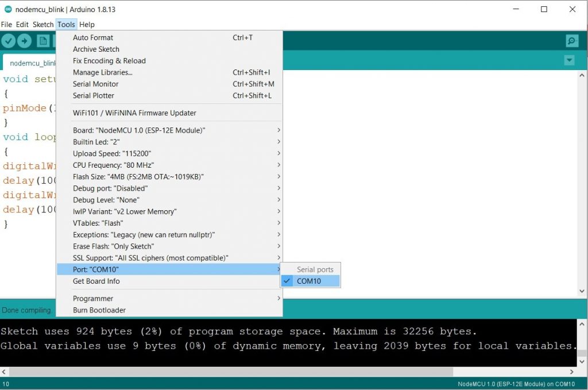Click the "Global variables use 9 bytes" line
Viewport: 588px width, 390px height.
(288, 346)
